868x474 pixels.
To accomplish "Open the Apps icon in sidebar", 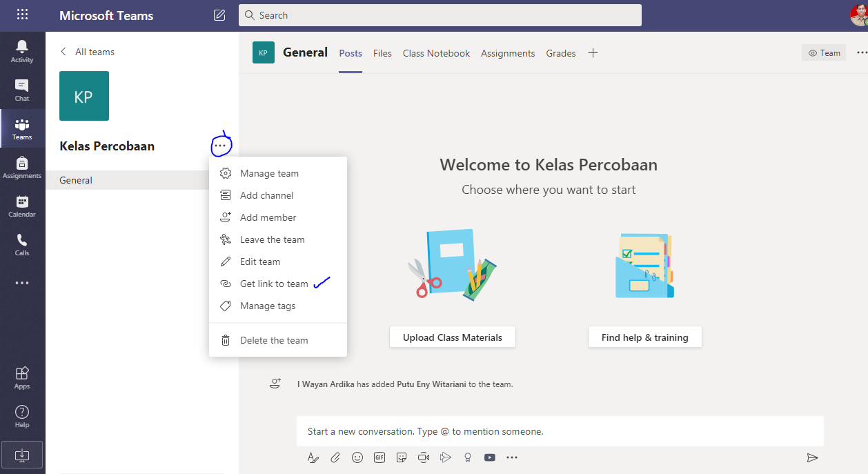I will (22, 375).
